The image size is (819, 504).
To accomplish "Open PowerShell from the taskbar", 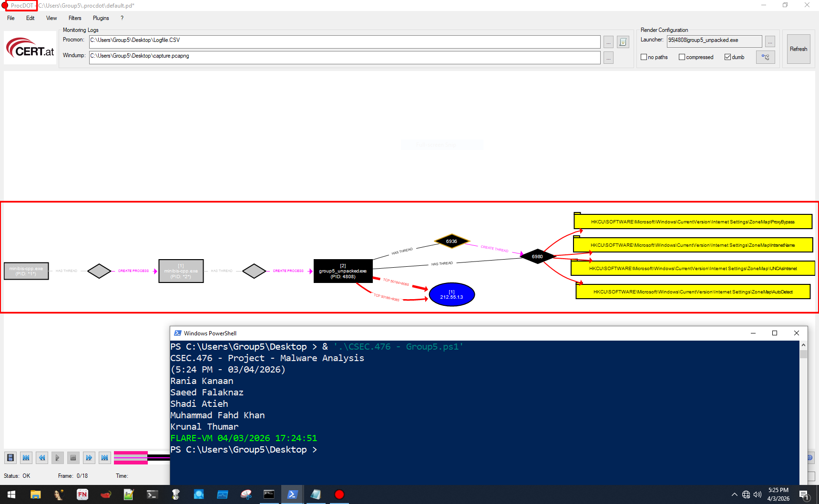I will pyautogui.click(x=292, y=494).
